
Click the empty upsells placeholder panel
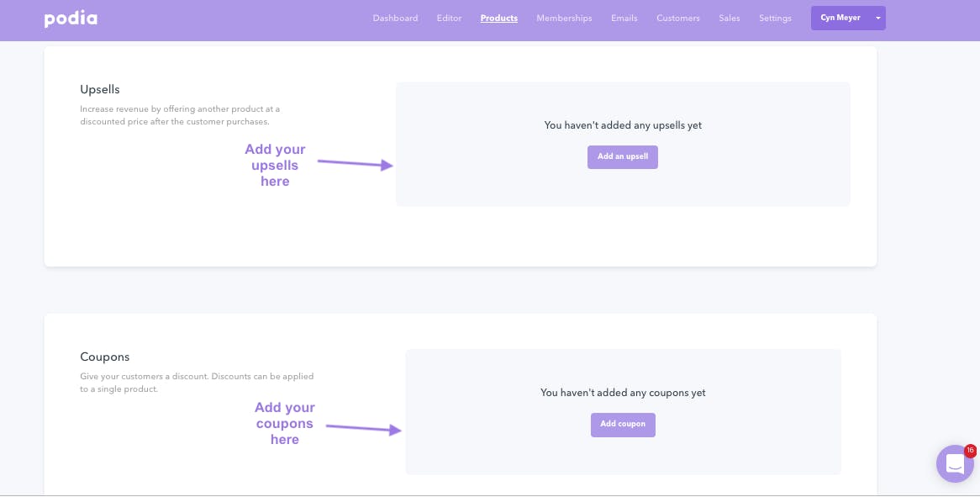[x=623, y=144]
